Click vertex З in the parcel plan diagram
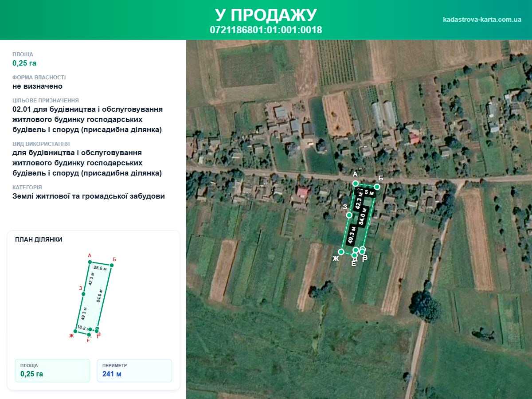Image resolution: width=532 pixels, height=399 pixels. [83, 294]
